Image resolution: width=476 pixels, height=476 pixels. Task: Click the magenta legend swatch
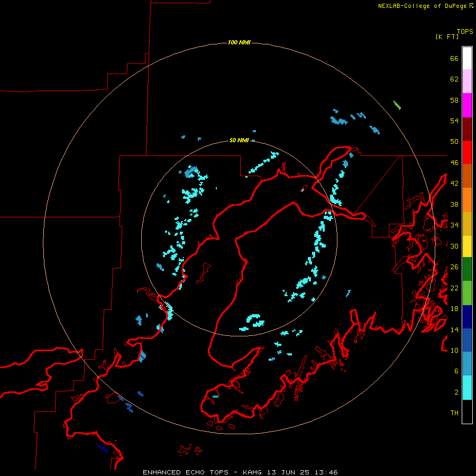click(467, 105)
